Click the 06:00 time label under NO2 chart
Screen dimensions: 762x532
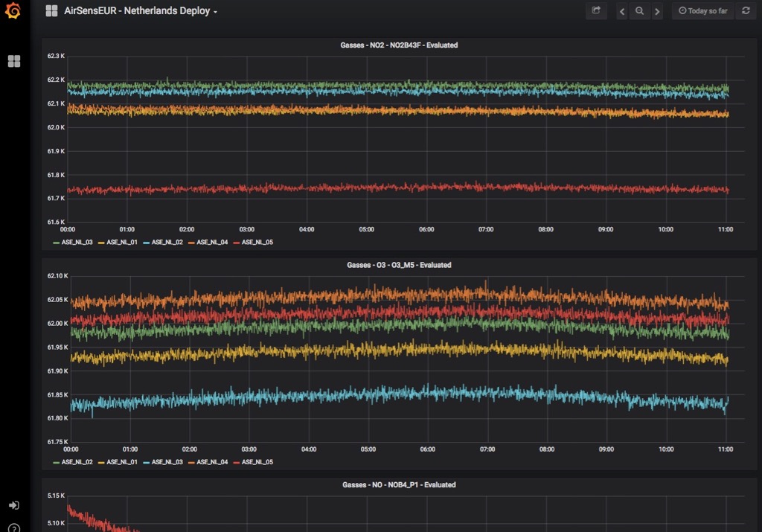[x=426, y=229]
